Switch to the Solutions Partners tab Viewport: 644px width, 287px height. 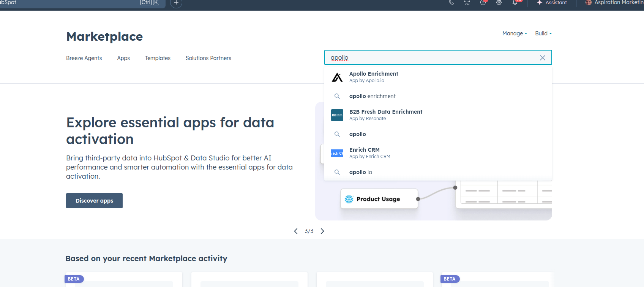coord(208,58)
